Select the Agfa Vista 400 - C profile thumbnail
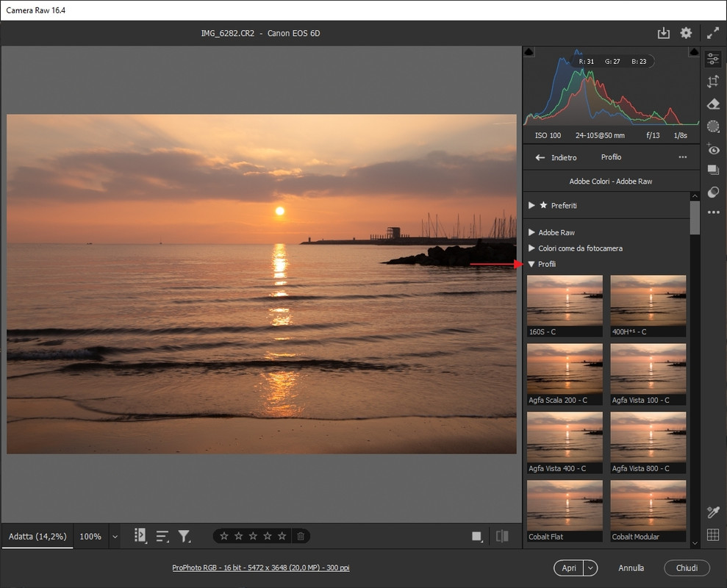Viewport: 727px width, 588px height. 565,441
